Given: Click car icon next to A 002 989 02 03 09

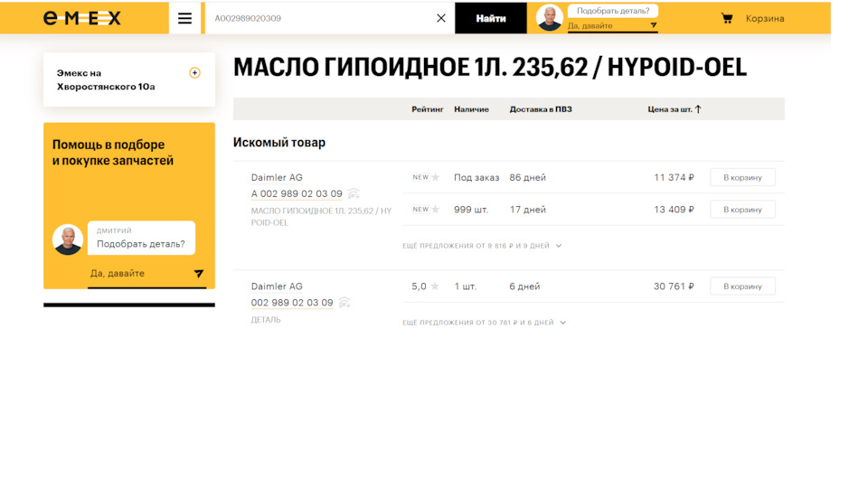Looking at the screenshot, I should (354, 193).
